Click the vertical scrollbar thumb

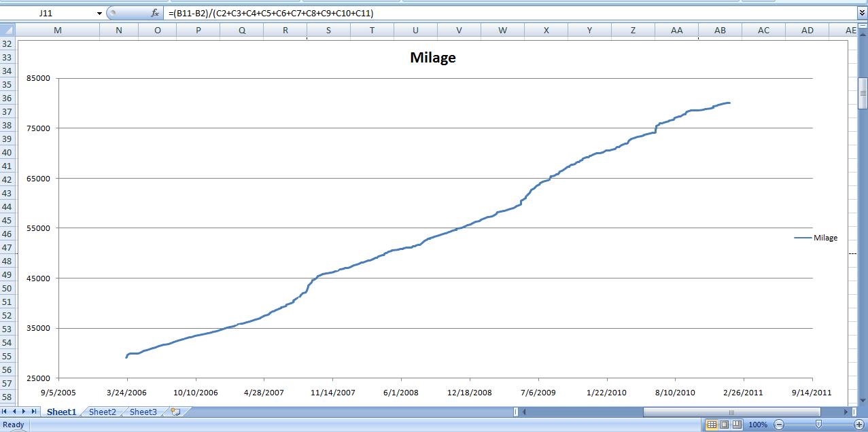point(863,94)
